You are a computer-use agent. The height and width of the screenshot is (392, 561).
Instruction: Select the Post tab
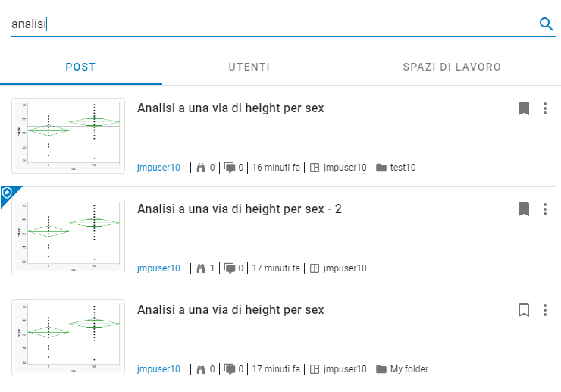point(80,67)
